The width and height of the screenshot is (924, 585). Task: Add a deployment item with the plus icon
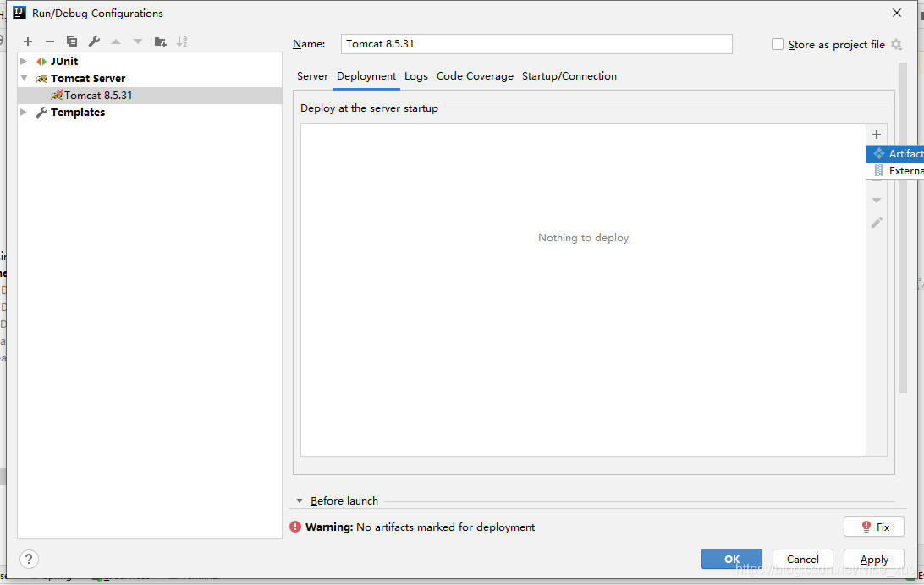point(877,135)
